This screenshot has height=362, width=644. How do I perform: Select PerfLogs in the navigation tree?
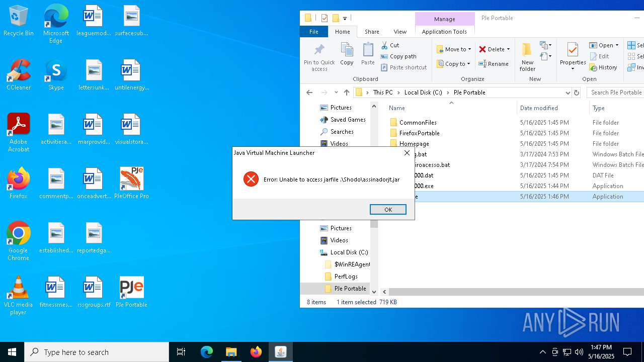346,277
